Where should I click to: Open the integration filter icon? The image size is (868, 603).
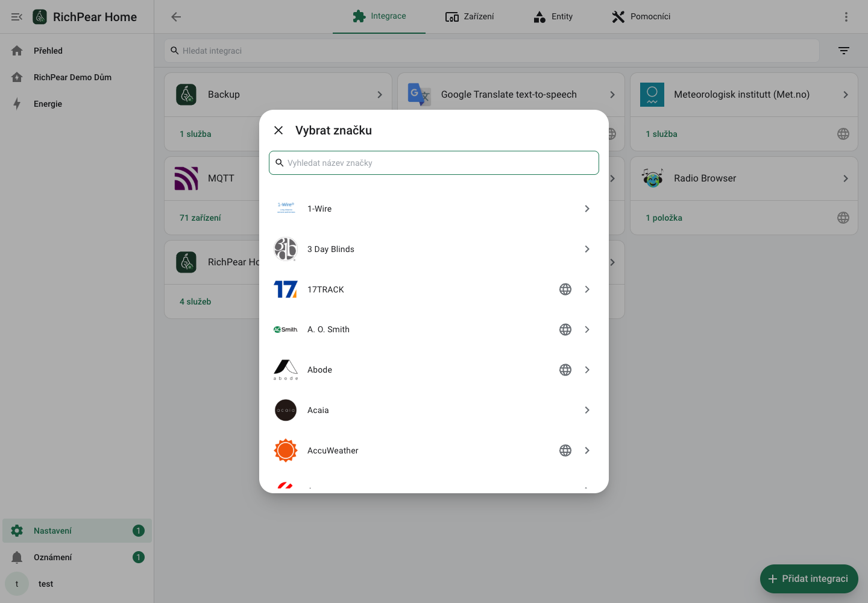click(844, 51)
